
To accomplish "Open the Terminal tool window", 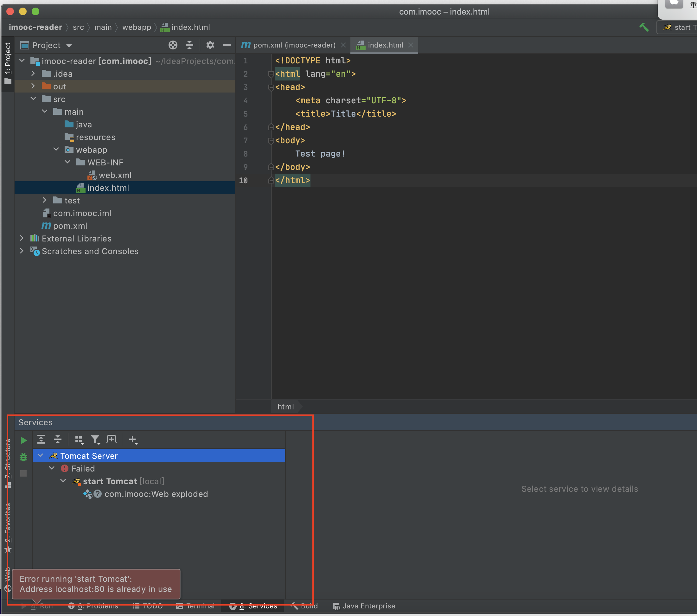I will 195,606.
